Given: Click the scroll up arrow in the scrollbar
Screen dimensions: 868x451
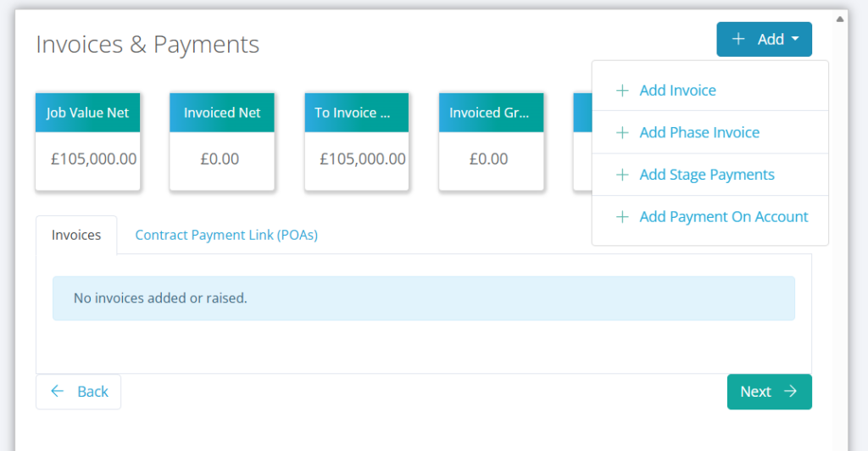Looking at the screenshot, I should point(840,19).
